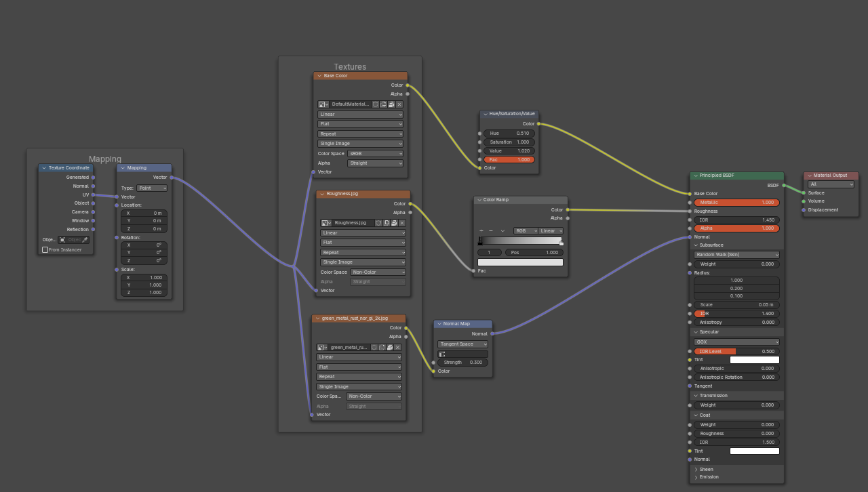This screenshot has width=868, height=492.
Task: Collapse the Principled BSDF node
Action: 696,176
